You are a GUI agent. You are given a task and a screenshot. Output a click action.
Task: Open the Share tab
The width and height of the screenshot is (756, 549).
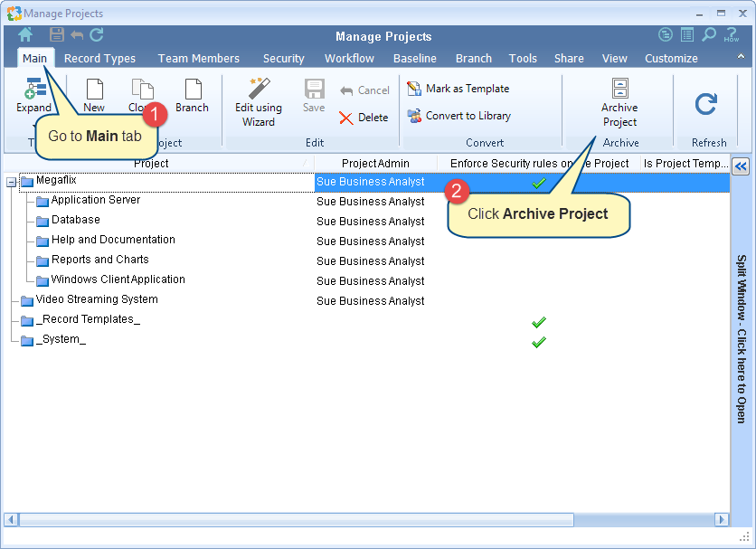coord(569,59)
